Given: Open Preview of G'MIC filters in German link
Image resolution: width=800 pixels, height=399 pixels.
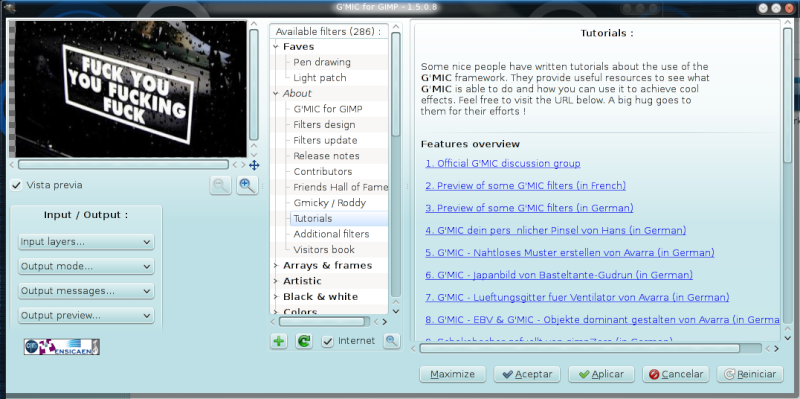Looking at the screenshot, I should point(530,208).
